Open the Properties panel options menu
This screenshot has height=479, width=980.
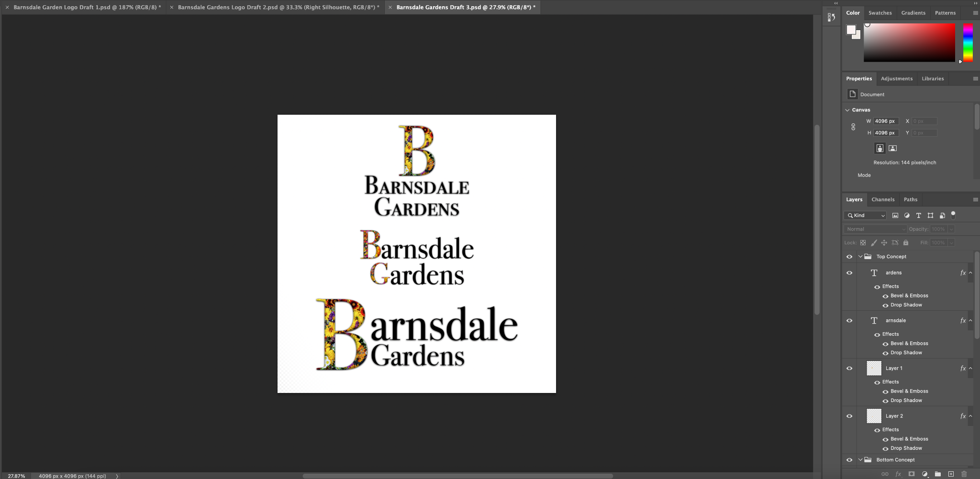tap(975, 78)
